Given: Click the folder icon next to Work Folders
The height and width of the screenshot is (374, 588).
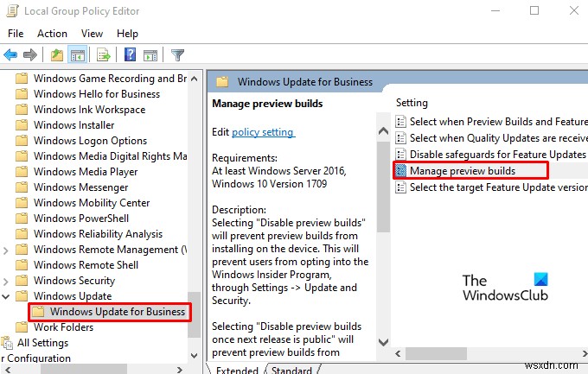Looking at the screenshot, I should (x=22, y=327).
